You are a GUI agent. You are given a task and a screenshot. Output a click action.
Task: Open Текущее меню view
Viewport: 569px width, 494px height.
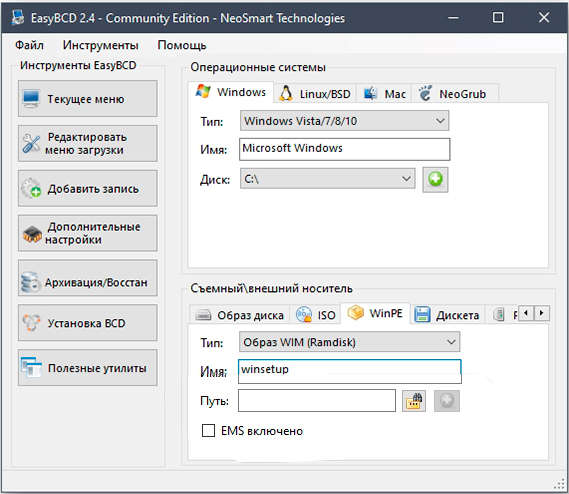point(88,99)
